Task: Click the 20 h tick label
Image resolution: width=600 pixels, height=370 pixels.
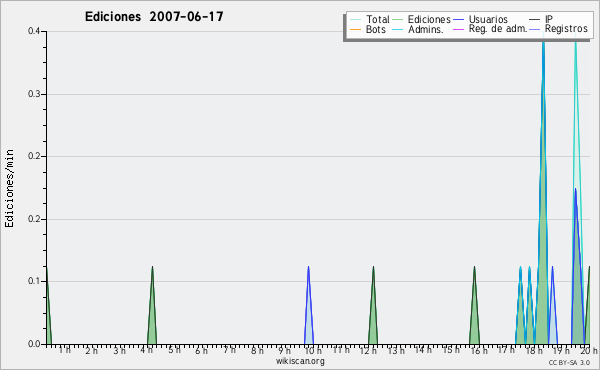Action: 589,350
